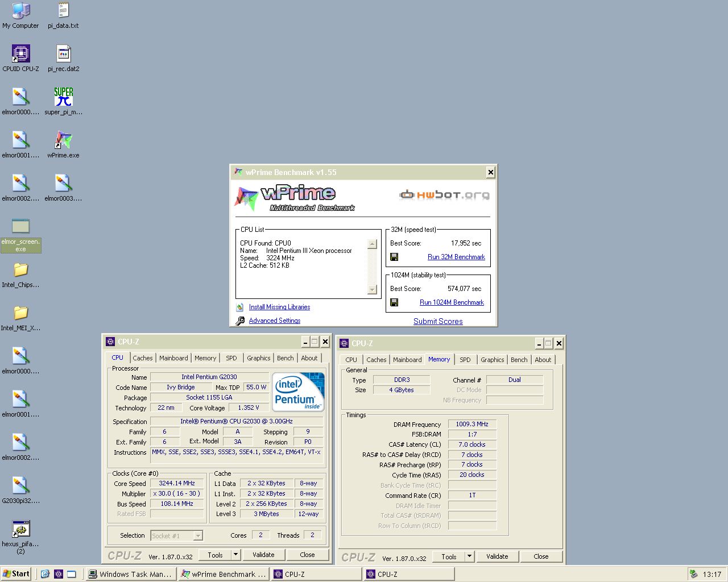728x582 pixels.
Task: Click the save icon under 1024M stability test
Action: pos(394,302)
